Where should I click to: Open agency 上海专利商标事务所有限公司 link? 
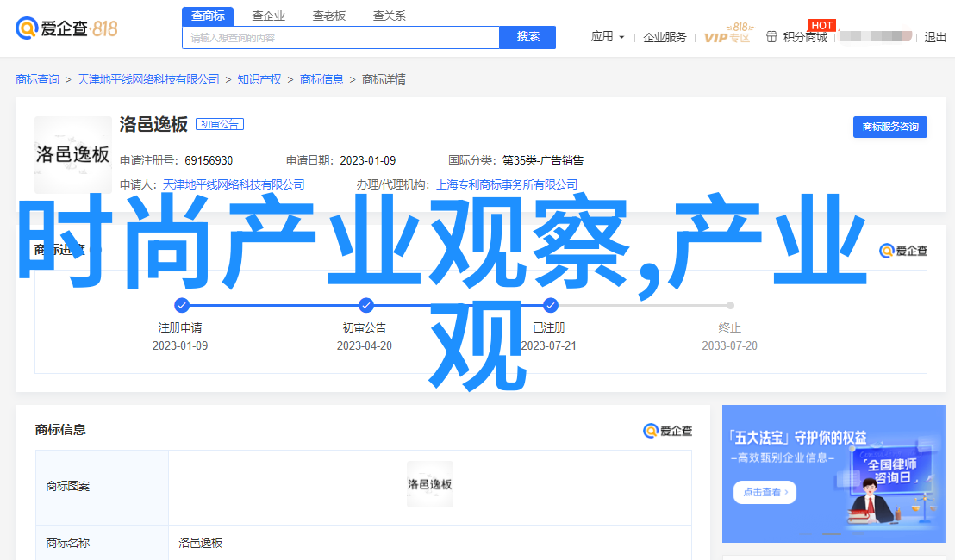coord(507,184)
